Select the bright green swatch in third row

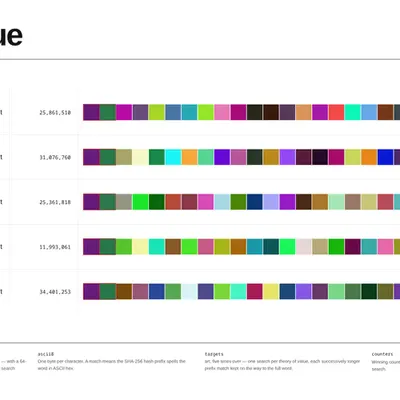[x=140, y=202]
